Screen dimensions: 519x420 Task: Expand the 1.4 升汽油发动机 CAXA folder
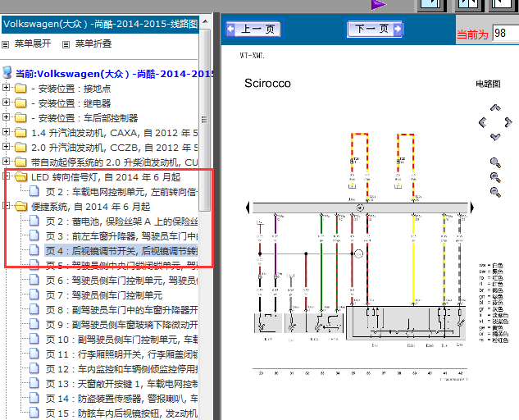tap(6, 131)
